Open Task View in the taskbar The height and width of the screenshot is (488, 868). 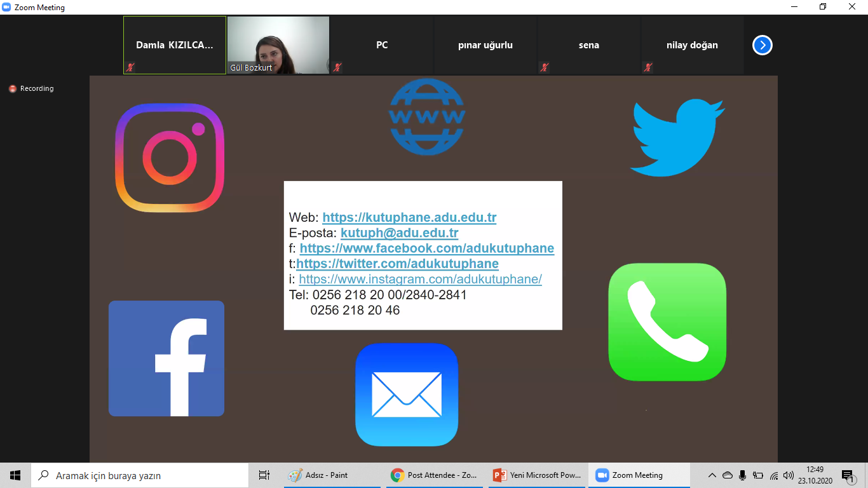pos(264,475)
